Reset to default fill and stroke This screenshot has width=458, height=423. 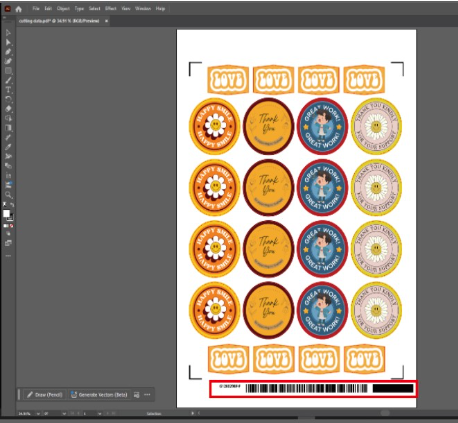pos(5,204)
